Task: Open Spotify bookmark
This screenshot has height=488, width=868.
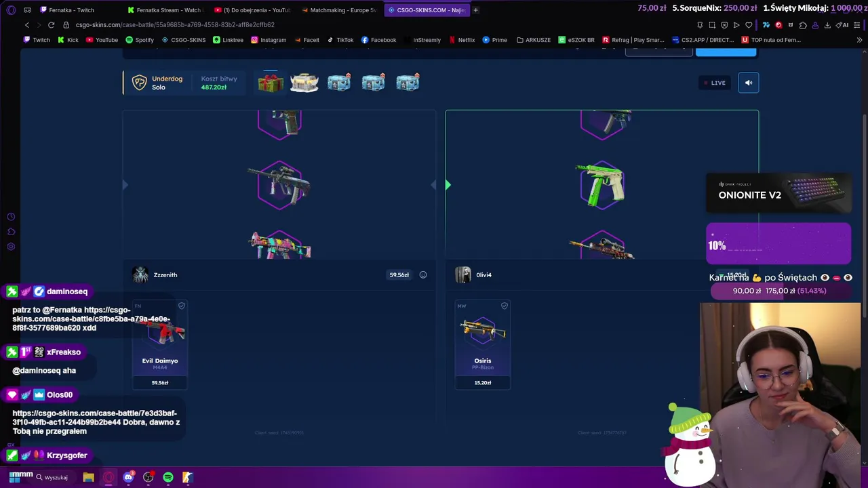Action: click(x=140, y=40)
